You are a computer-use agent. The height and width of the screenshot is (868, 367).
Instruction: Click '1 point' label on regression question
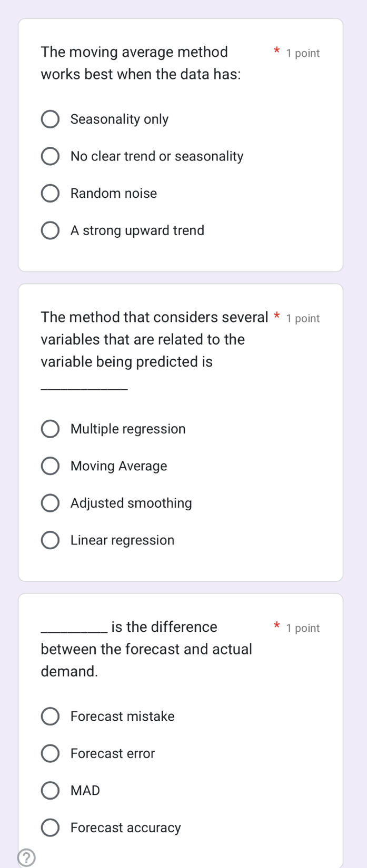303,318
